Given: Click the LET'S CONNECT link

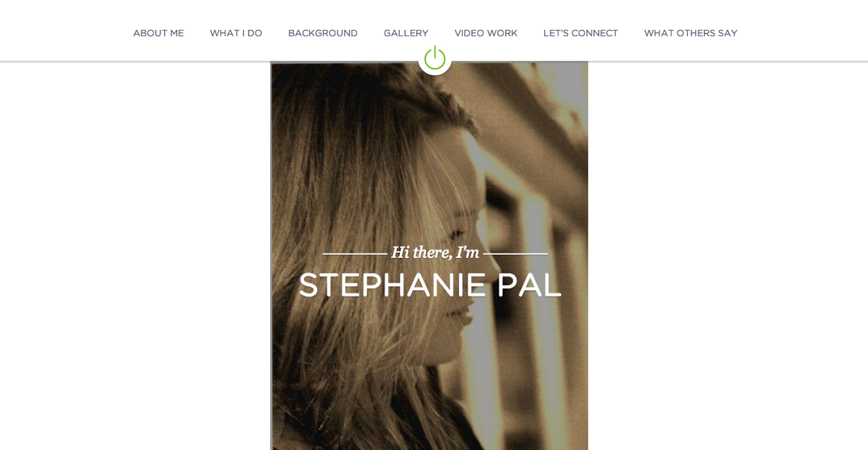Looking at the screenshot, I should pos(581,33).
